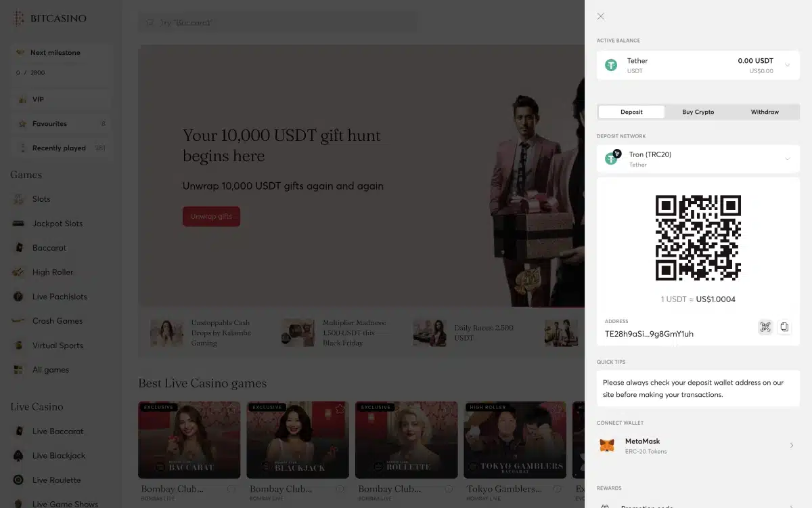
Task: Open Multiplier Madness Black Friday promotion
Action: click(x=335, y=333)
